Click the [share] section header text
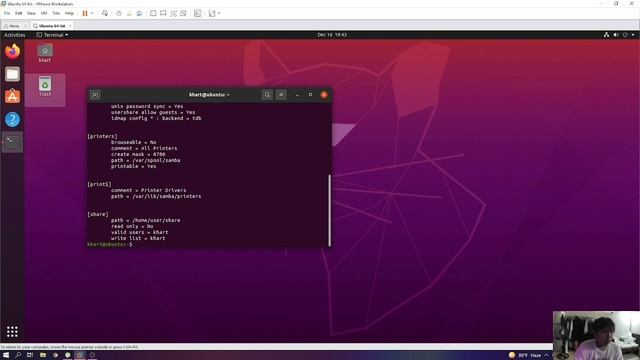The width and height of the screenshot is (640, 360). point(98,214)
